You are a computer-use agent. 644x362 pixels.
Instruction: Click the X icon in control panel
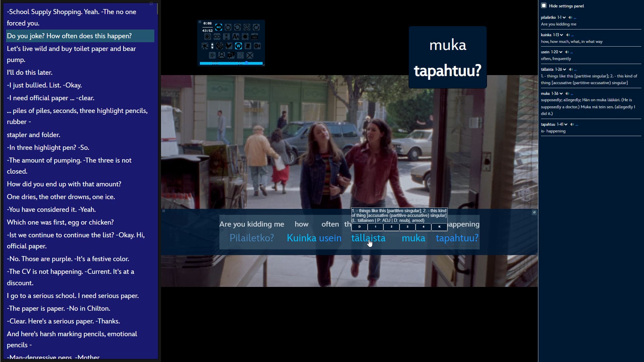coord(250,55)
